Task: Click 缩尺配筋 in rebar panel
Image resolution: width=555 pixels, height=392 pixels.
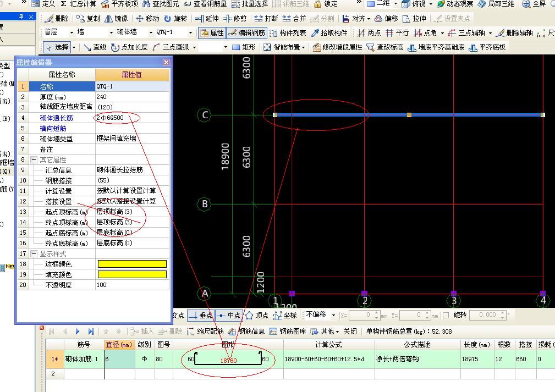Action: [206, 332]
